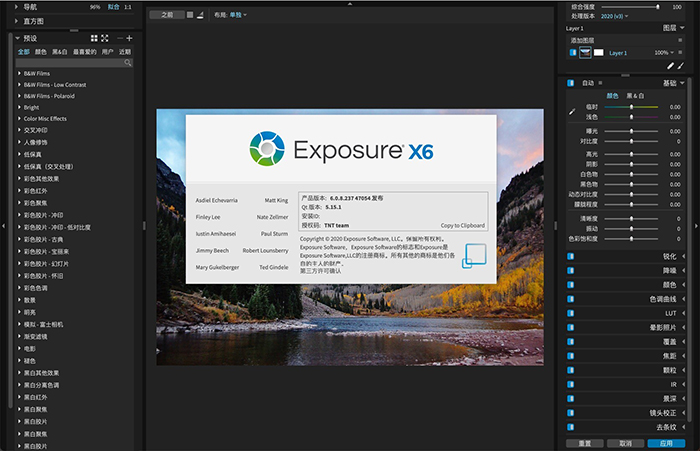This screenshot has width=700, height=451.
Task: Click the Layer 1 image thumbnail
Action: 585,52
